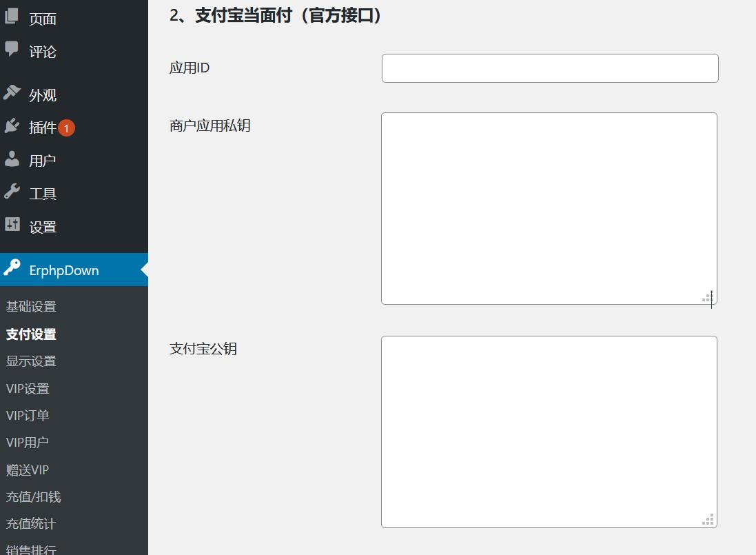This screenshot has height=555, width=756.
Task: Select 支付设置 in the ErphpDown submenu
Action: pyautogui.click(x=31, y=334)
